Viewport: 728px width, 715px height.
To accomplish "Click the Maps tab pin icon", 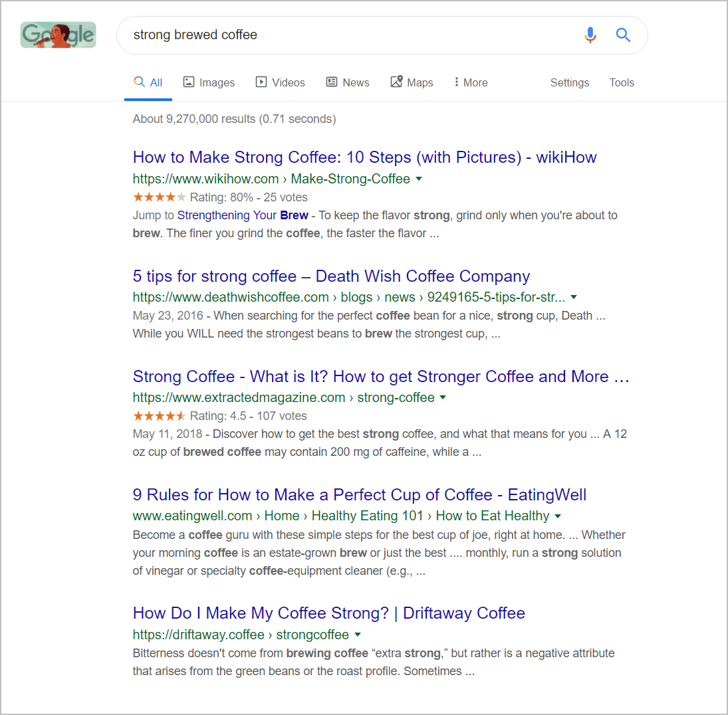I will click(396, 82).
